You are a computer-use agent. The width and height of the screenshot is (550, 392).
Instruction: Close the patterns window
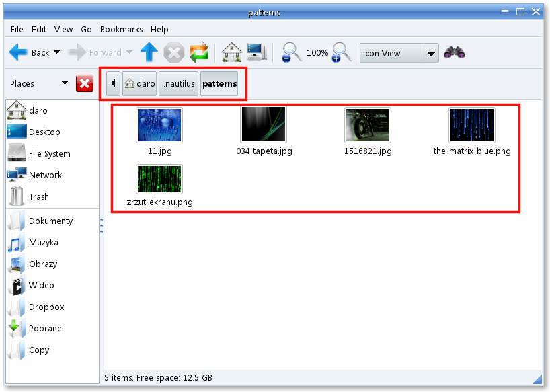click(536, 11)
